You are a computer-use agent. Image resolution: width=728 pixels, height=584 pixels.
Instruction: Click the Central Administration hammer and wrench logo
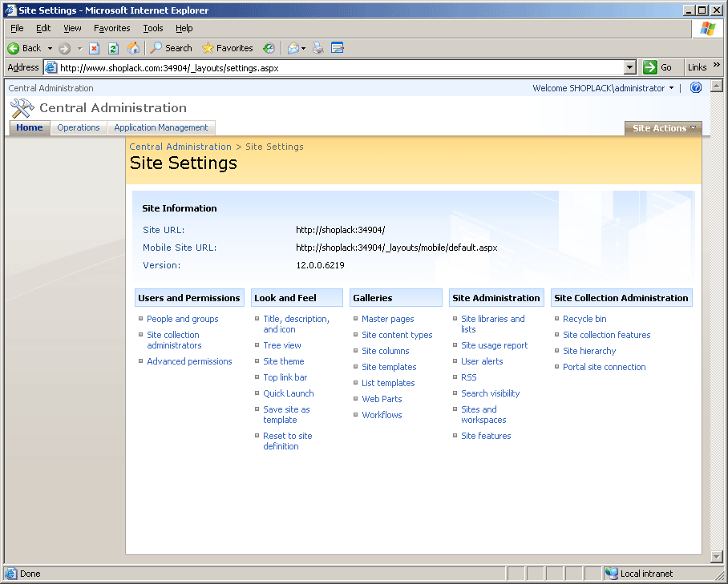coord(22,108)
